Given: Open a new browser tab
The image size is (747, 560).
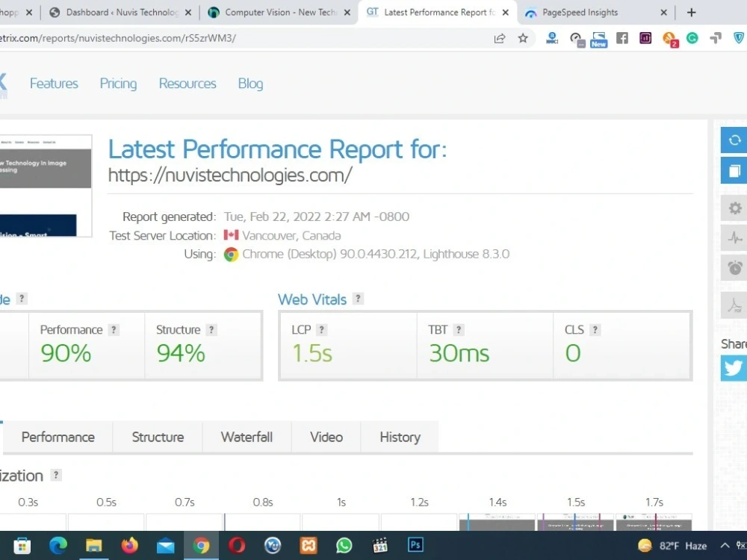Looking at the screenshot, I should [x=692, y=13].
